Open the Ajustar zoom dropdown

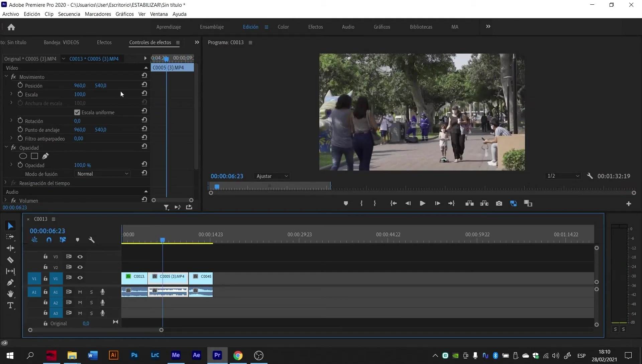point(272,176)
